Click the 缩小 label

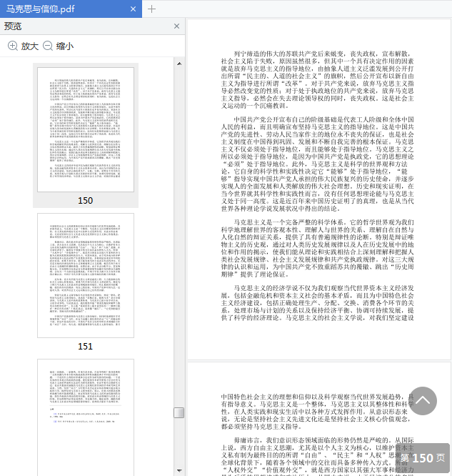(x=64, y=46)
